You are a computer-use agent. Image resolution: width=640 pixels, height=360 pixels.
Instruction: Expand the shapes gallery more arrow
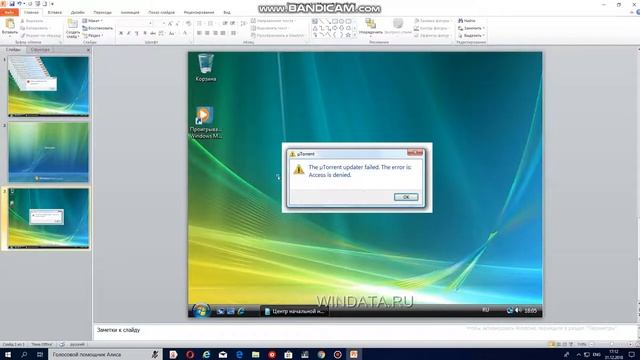click(x=354, y=36)
